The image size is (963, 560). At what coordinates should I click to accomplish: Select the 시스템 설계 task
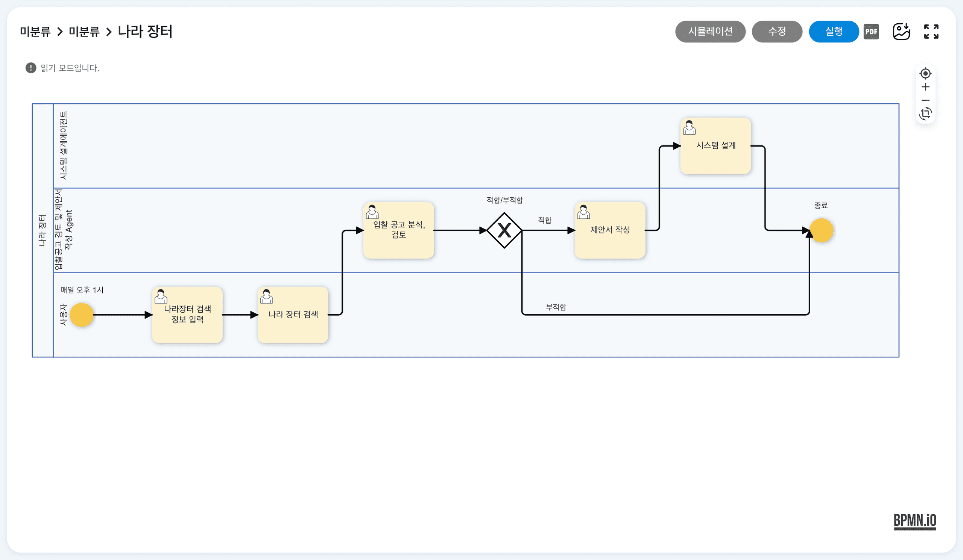coord(716,146)
